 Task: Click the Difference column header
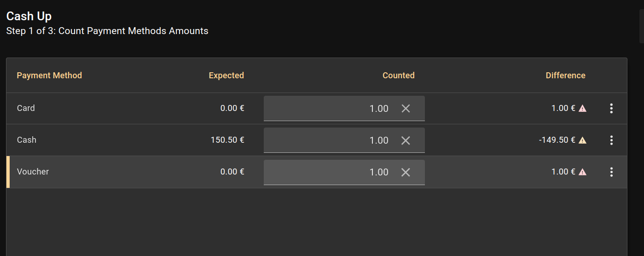coord(565,76)
